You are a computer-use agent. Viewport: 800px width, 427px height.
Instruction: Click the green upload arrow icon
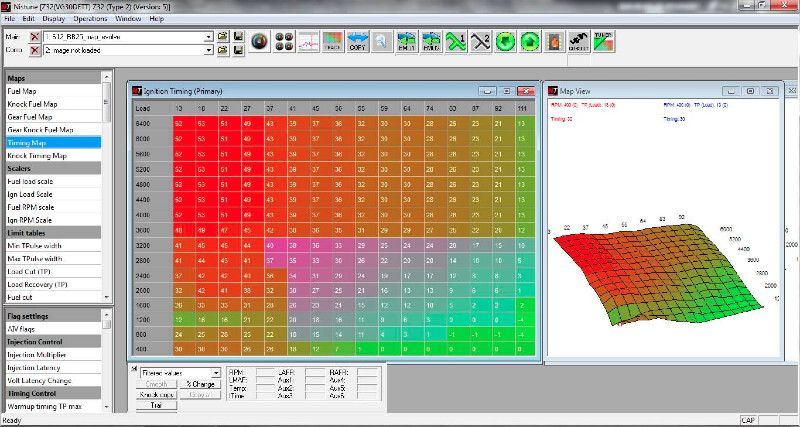530,41
